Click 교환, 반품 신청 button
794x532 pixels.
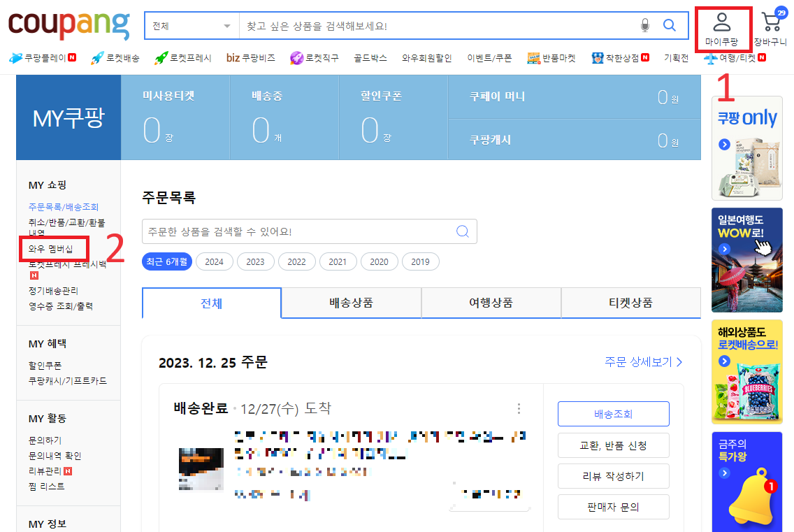[613, 445]
